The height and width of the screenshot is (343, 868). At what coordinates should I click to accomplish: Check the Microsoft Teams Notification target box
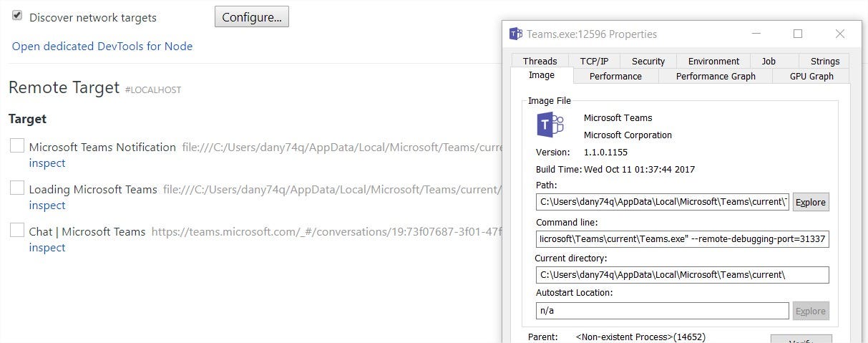coord(17,146)
